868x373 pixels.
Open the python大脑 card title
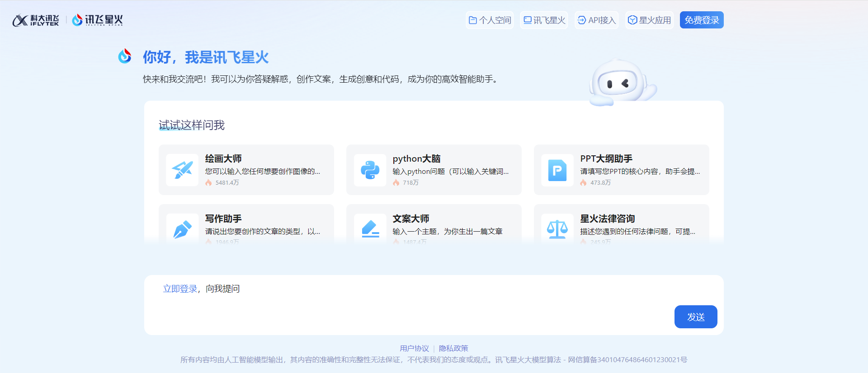tap(416, 159)
